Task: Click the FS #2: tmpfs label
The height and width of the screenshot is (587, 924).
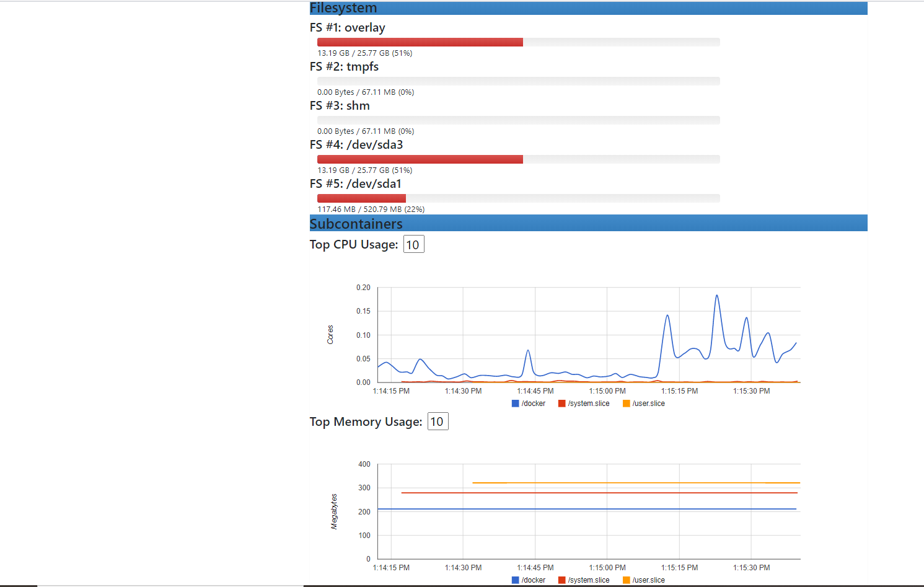Action: [344, 66]
